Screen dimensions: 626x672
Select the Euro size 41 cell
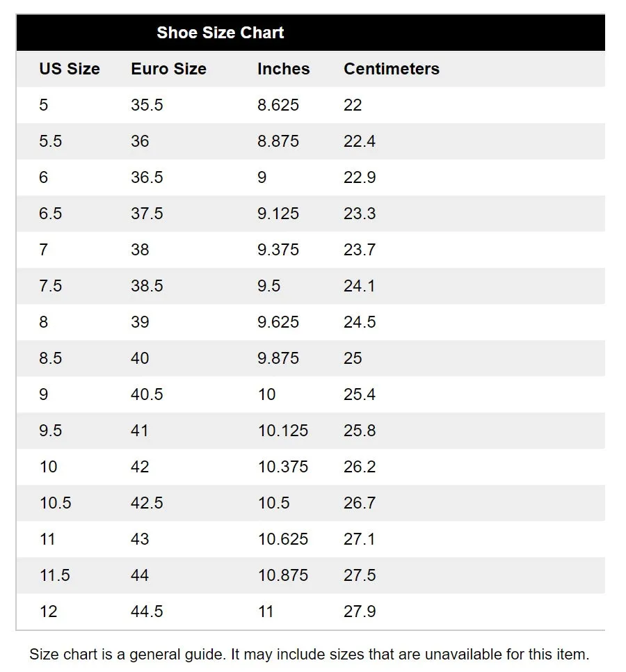(140, 431)
